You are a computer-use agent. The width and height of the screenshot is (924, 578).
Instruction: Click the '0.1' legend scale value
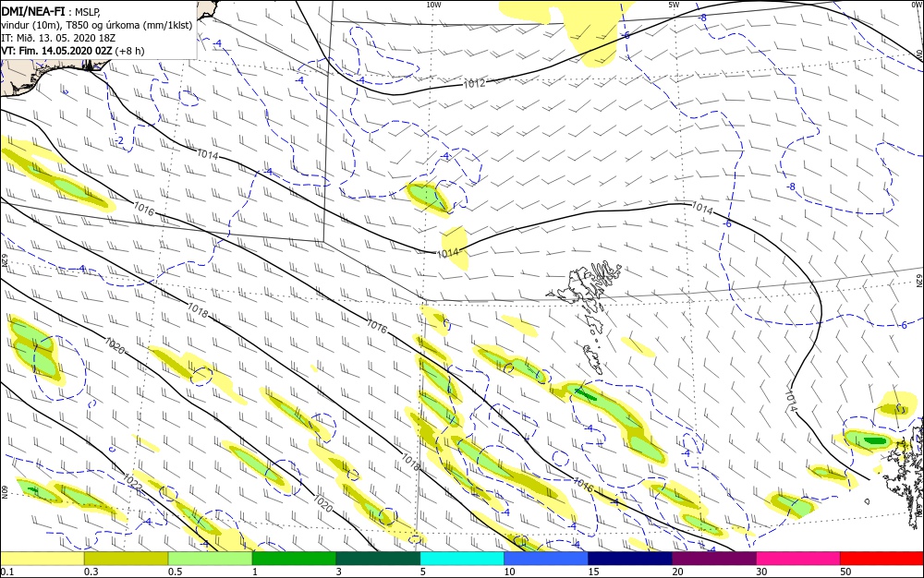7,572
